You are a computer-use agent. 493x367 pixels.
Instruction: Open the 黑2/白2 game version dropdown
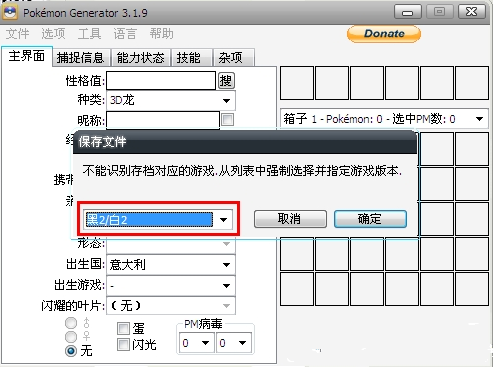(158, 220)
